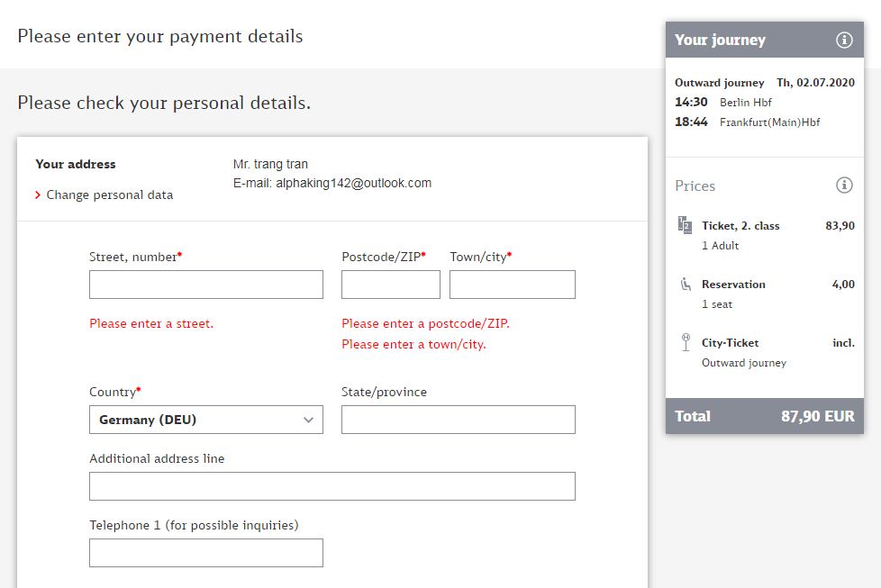Select the Town/city text field
The height and width of the screenshot is (588, 881).
tap(513, 285)
